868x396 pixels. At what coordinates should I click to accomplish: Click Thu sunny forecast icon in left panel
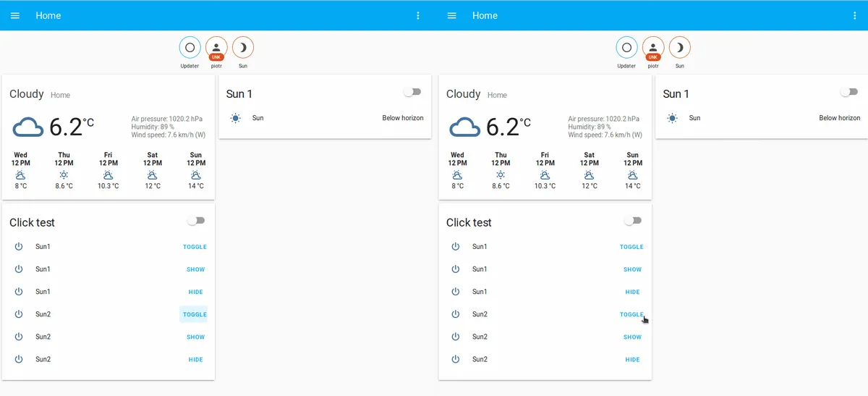(x=64, y=174)
